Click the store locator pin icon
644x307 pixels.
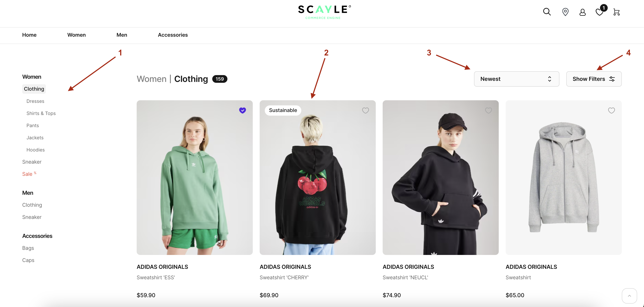[565, 12]
